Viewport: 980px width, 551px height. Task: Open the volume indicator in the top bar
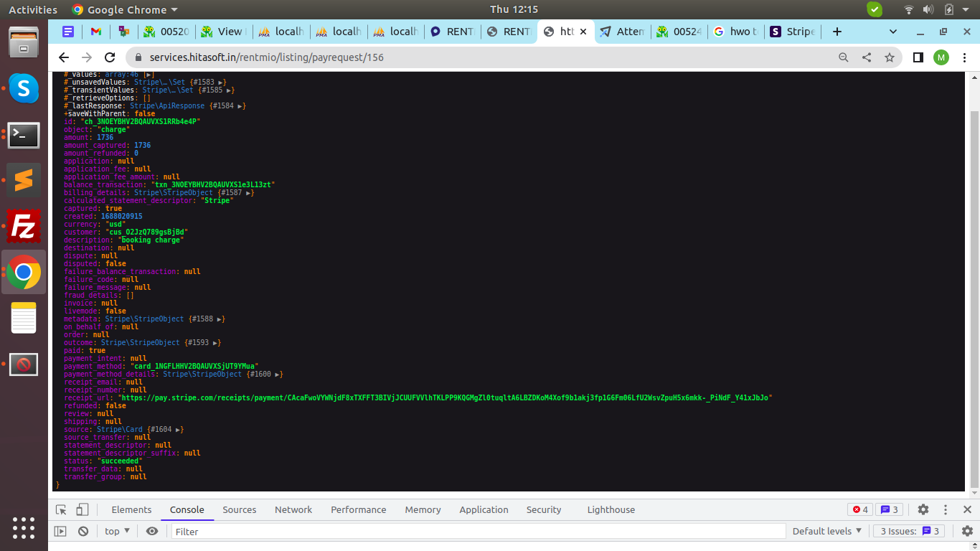[x=928, y=9]
